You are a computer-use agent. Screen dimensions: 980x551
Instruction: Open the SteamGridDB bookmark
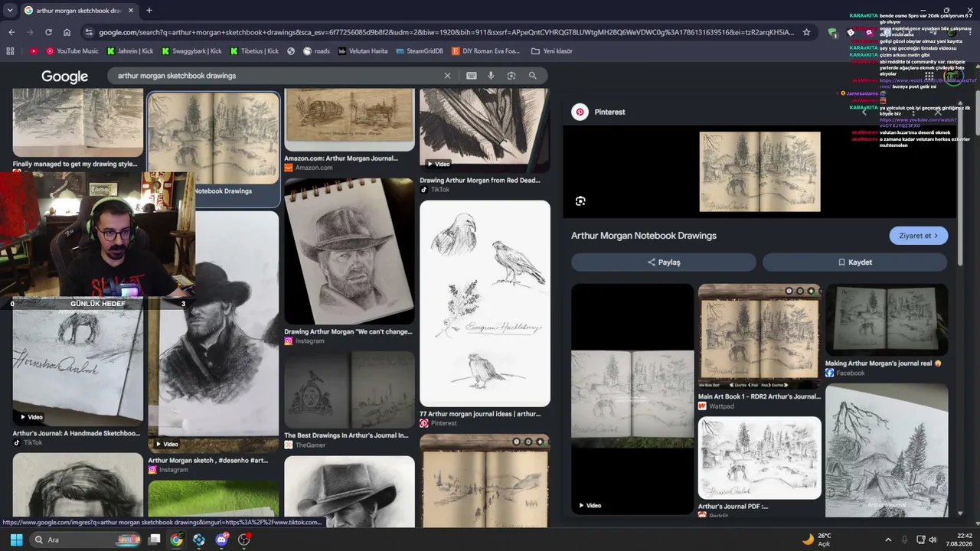pyautogui.click(x=420, y=51)
